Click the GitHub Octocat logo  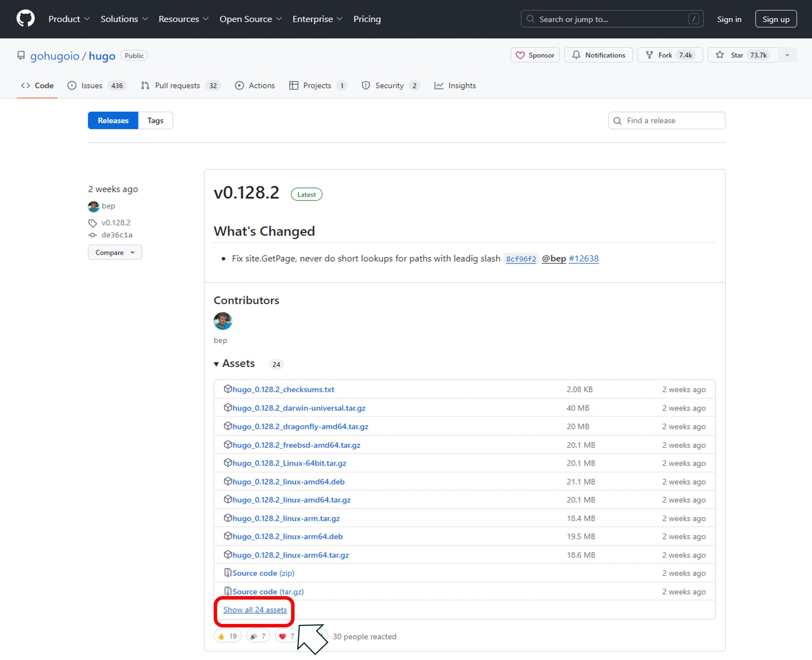point(26,19)
